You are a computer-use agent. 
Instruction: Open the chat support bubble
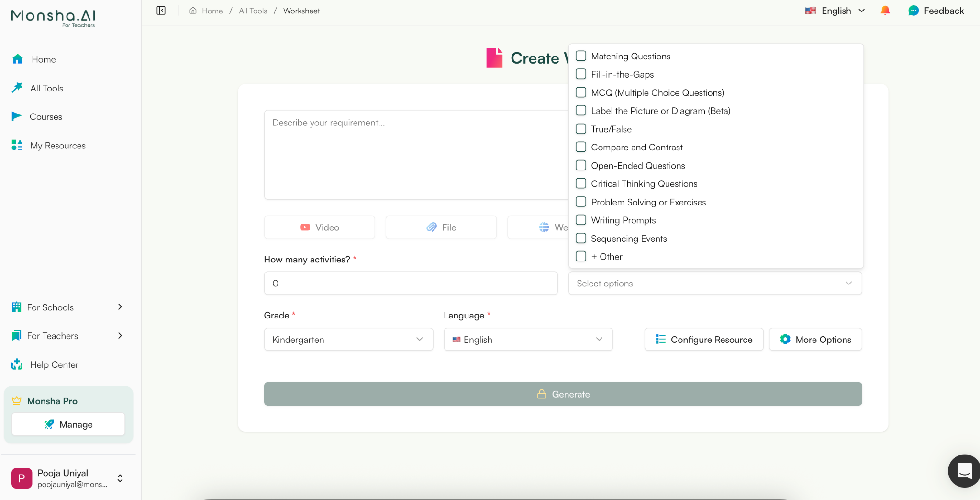(964, 470)
